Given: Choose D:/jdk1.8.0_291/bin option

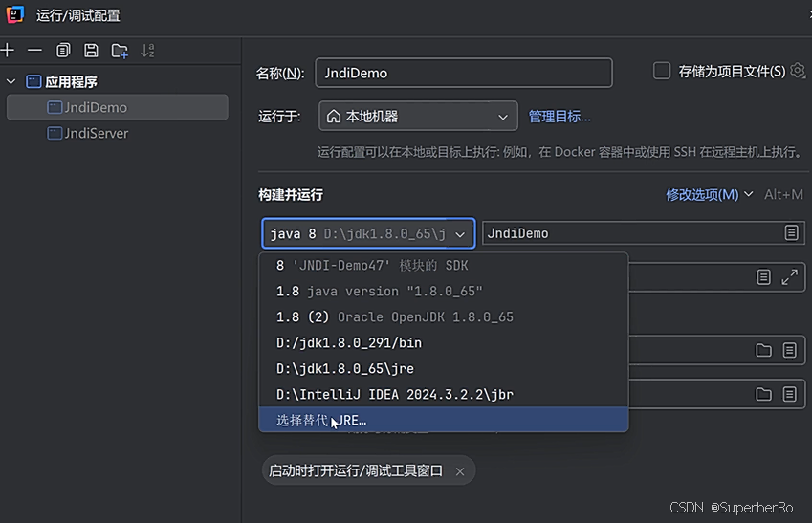Looking at the screenshot, I should (x=443, y=343).
